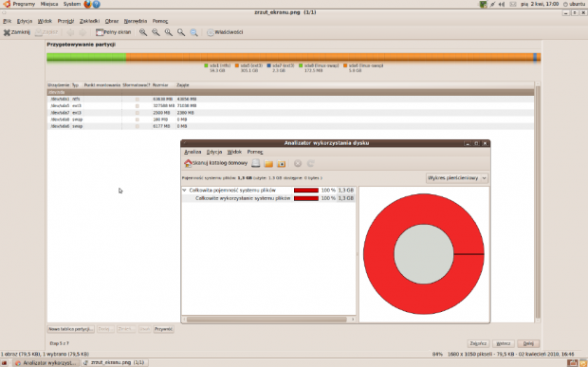Click scan folder icon in disk analyzer
This screenshot has width=588, height=367.
(x=268, y=163)
